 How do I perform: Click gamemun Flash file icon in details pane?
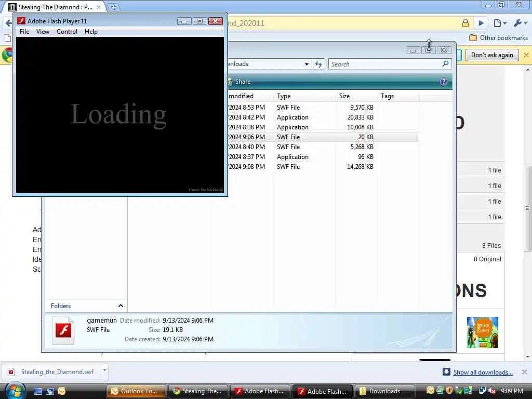[x=63, y=330]
